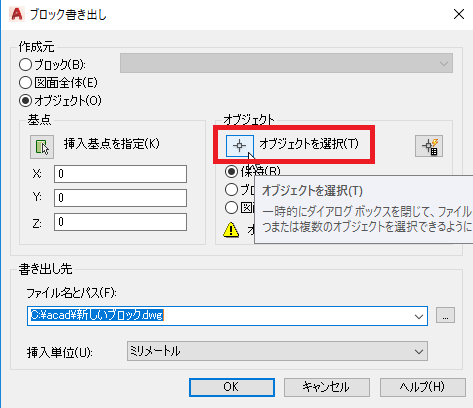Open the 挿入単位 ミリメートル dropdown

(x=277, y=351)
